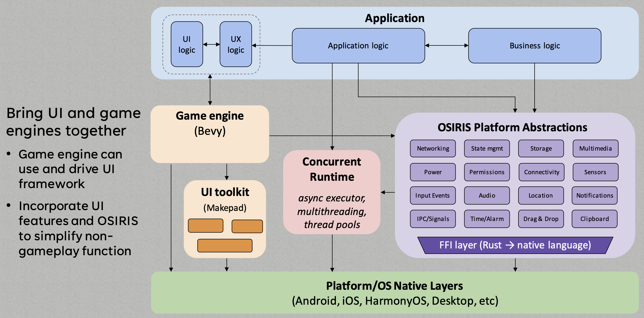Click the wide orange widget in UI toolkit

pyautogui.click(x=225, y=246)
